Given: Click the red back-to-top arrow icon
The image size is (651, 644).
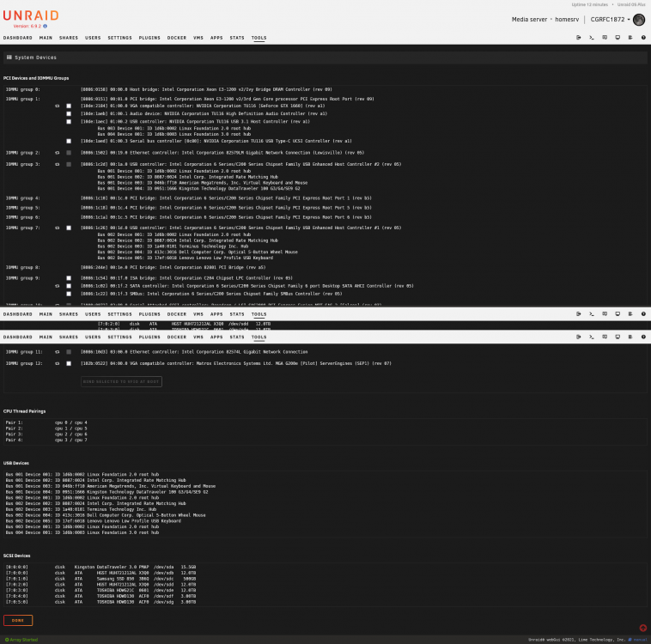Looking at the screenshot, I should (x=642, y=628).
